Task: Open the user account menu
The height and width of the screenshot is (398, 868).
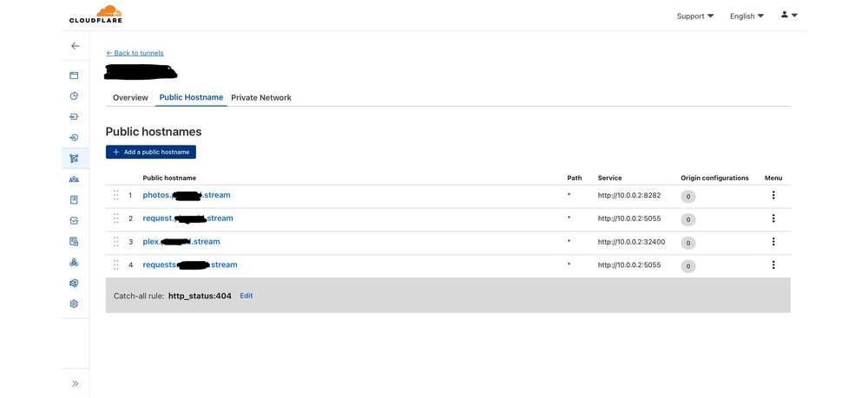Action: pyautogui.click(x=789, y=15)
